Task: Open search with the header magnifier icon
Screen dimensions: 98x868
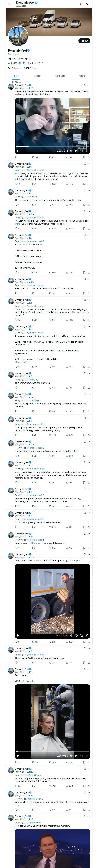Action: click(x=88, y=4)
